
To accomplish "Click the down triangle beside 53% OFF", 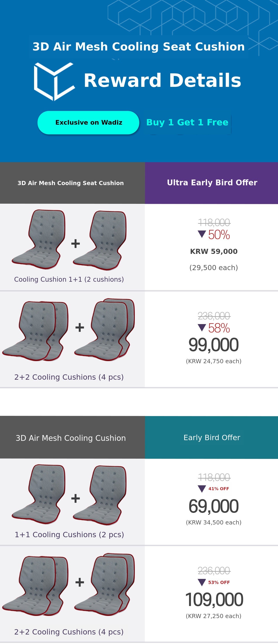I will pos(202,582).
